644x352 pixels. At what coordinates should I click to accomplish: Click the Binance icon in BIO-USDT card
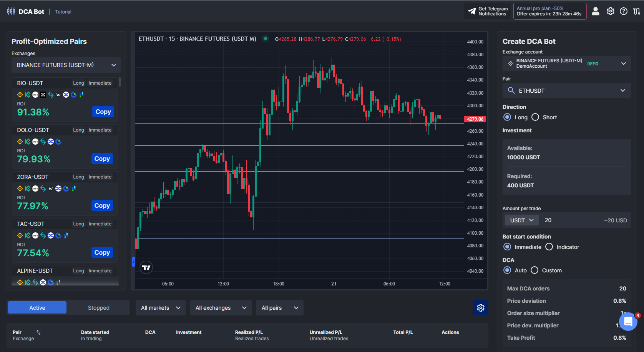click(20, 95)
